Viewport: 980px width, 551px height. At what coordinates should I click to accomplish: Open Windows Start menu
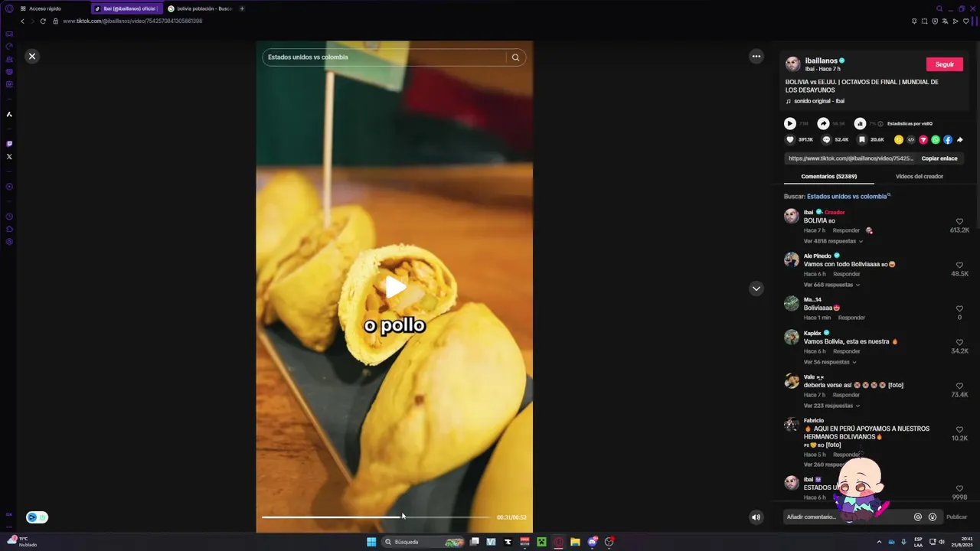click(x=371, y=542)
